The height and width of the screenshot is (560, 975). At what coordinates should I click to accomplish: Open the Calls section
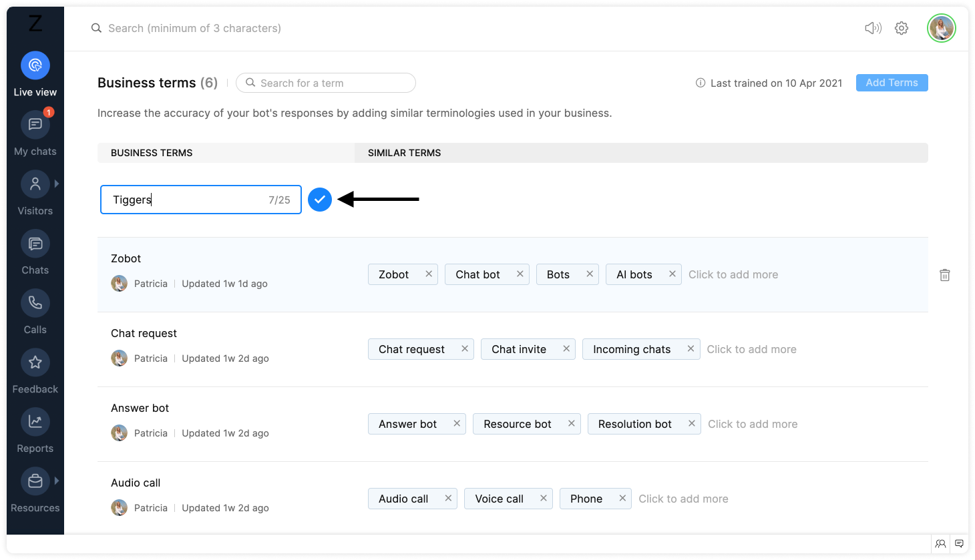35,304
